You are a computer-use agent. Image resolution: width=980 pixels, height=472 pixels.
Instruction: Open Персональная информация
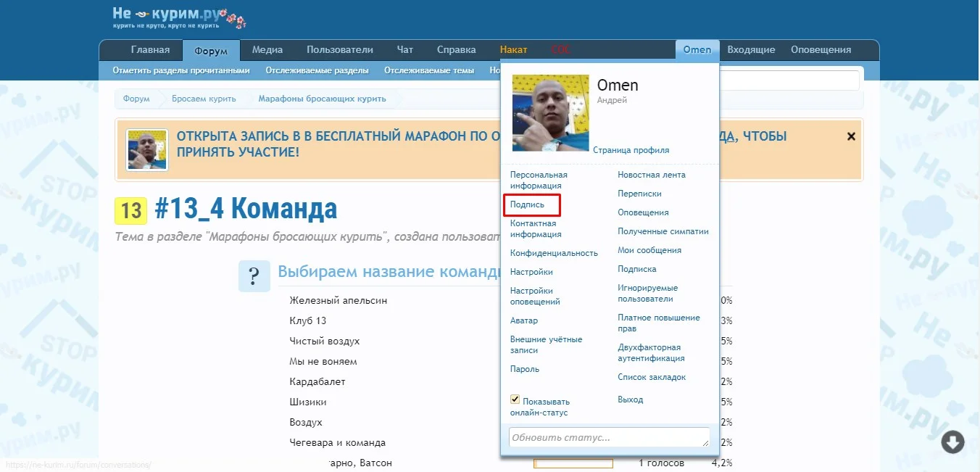click(539, 181)
